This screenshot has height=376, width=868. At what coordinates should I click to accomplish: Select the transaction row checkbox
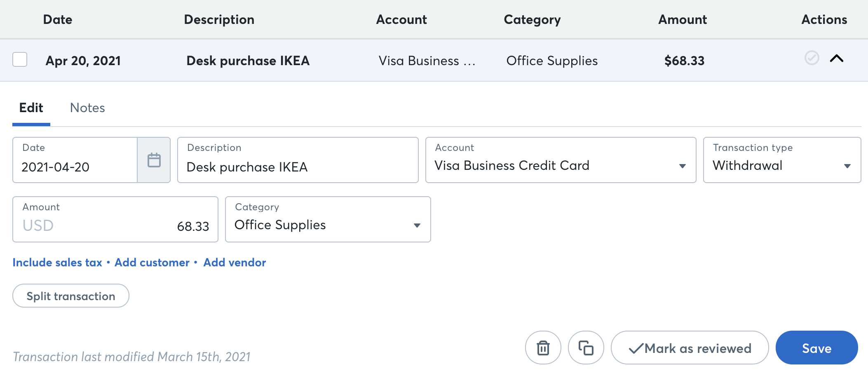(19, 60)
